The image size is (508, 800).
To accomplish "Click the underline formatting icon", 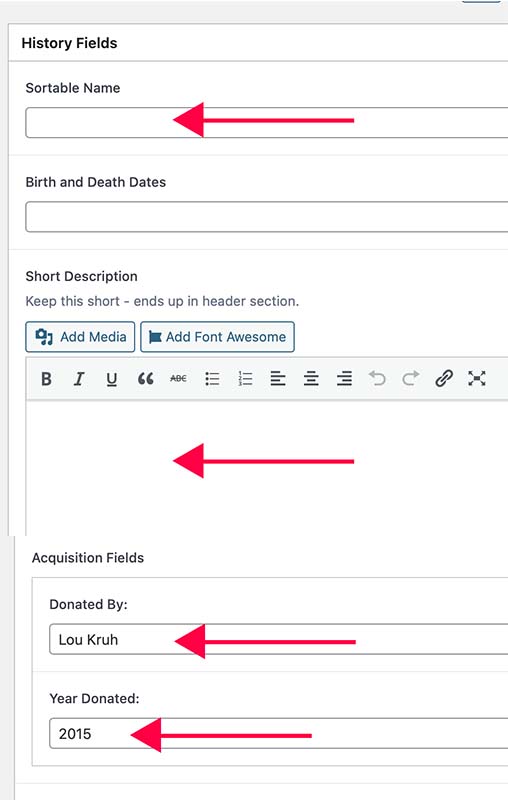I will pyautogui.click(x=112, y=379).
